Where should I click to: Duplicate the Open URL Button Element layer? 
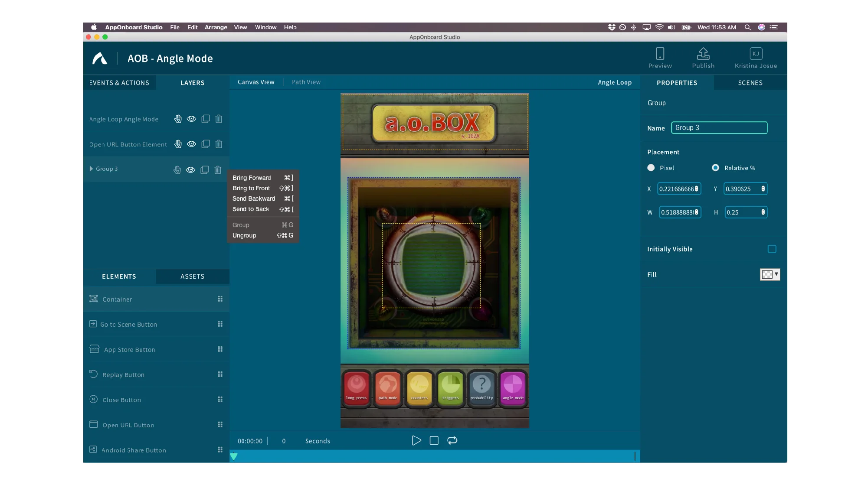(206, 144)
